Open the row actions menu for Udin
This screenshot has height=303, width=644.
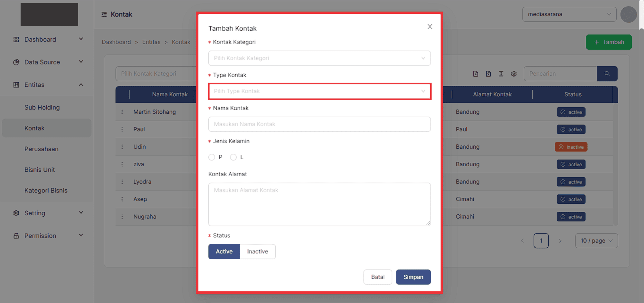click(x=122, y=147)
